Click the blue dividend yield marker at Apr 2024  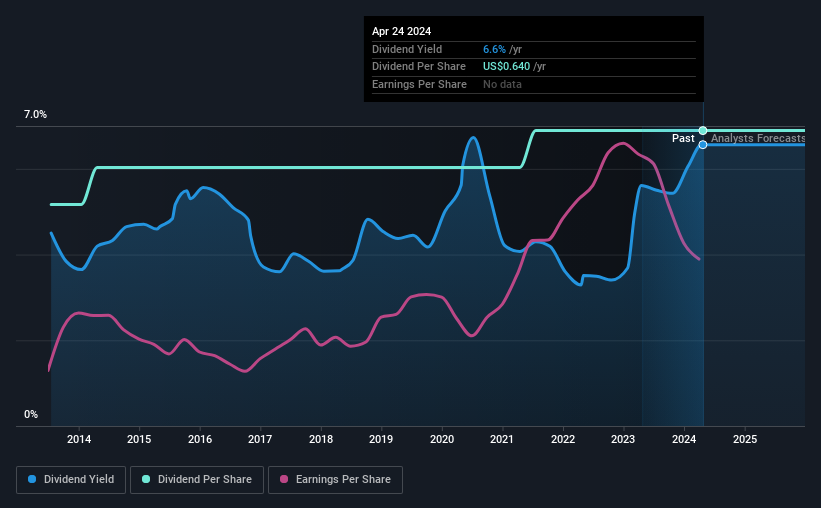pyautogui.click(x=703, y=145)
